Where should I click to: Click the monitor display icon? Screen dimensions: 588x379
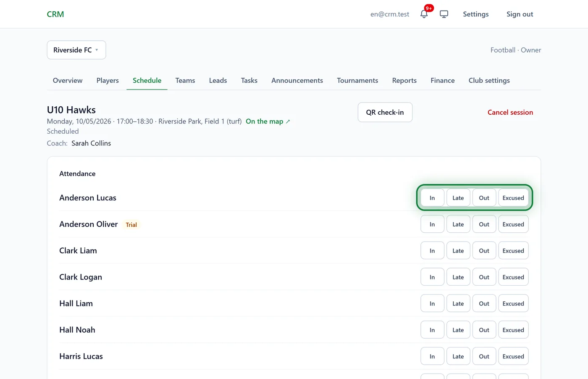(x=444, y=14)
